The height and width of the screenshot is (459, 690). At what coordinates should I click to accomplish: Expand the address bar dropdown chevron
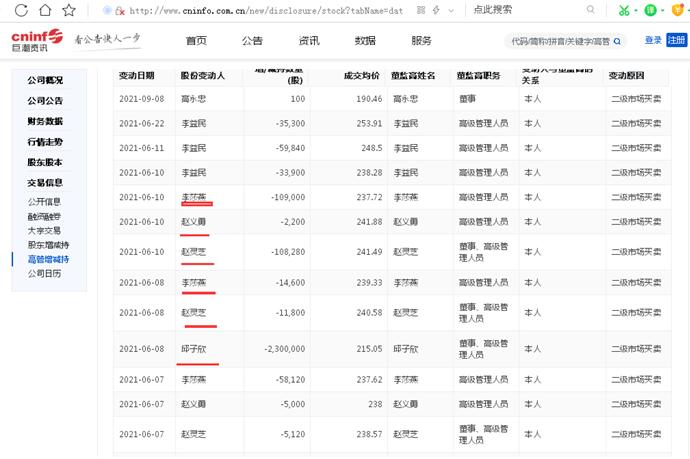click(x=451, y=11)
